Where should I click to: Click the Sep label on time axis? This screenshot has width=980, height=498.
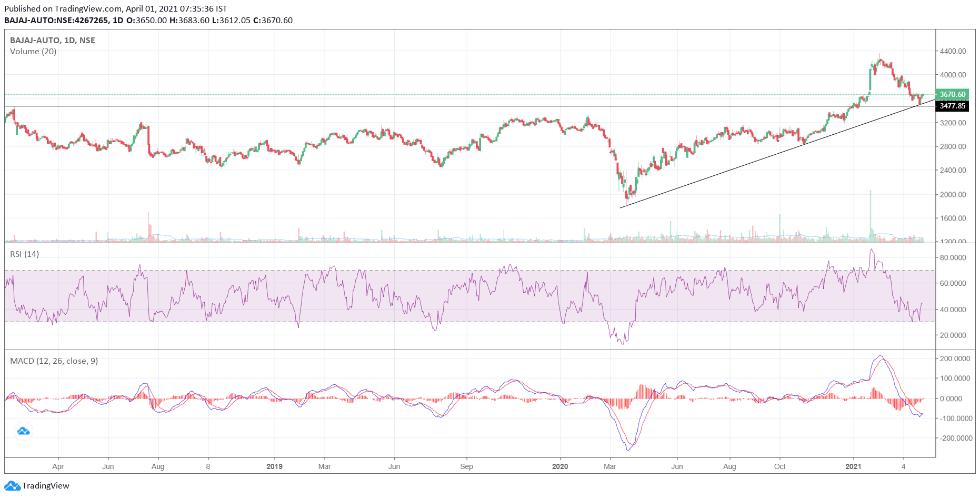coord(466,466)
